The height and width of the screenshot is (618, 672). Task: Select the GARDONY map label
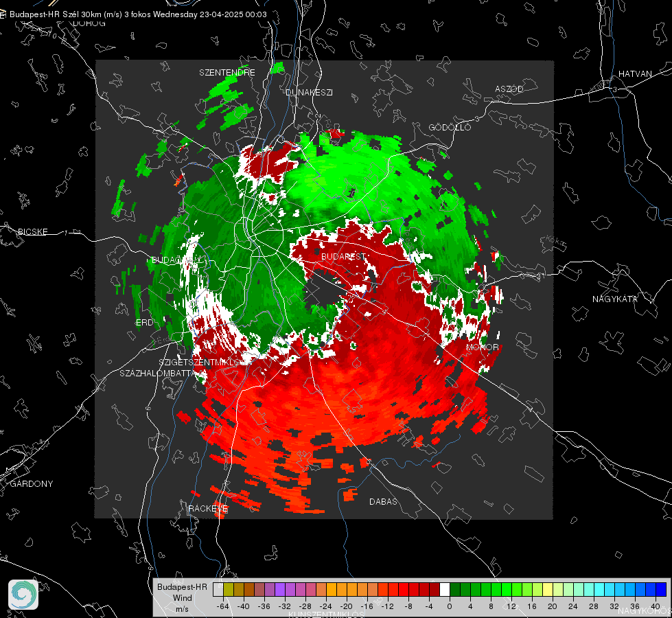32,484
